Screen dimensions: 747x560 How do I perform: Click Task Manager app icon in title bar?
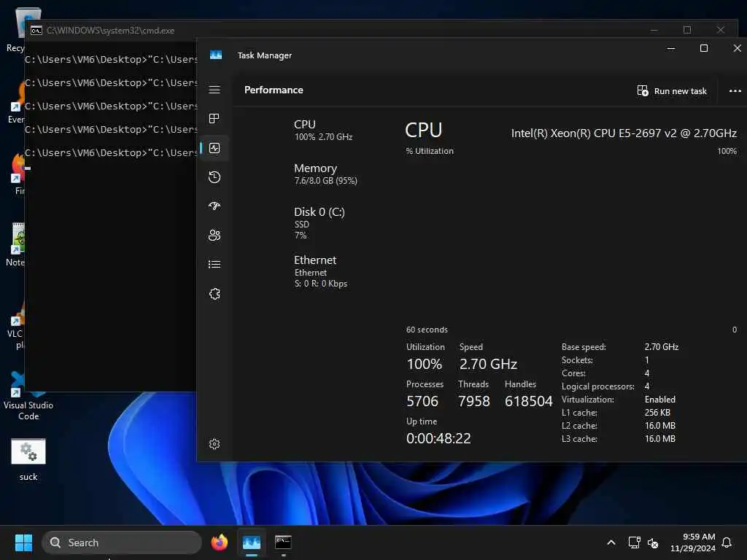click(216, 55)
